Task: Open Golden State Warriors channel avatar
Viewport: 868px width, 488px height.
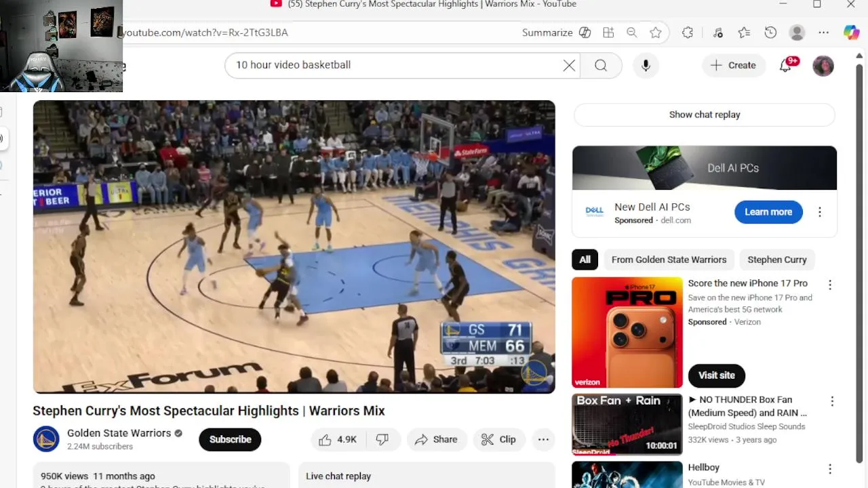Action: [46, 439]
